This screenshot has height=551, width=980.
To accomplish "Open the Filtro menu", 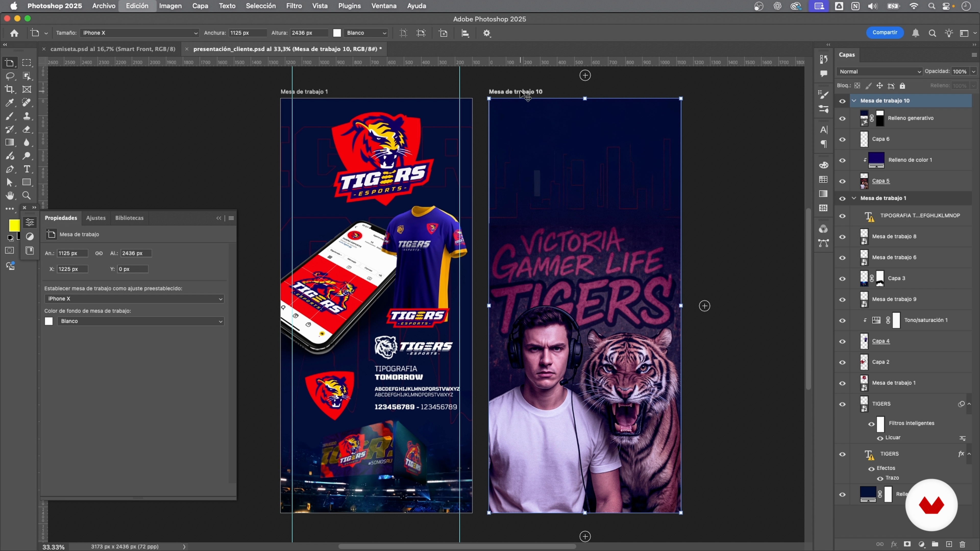I will 294,6.
